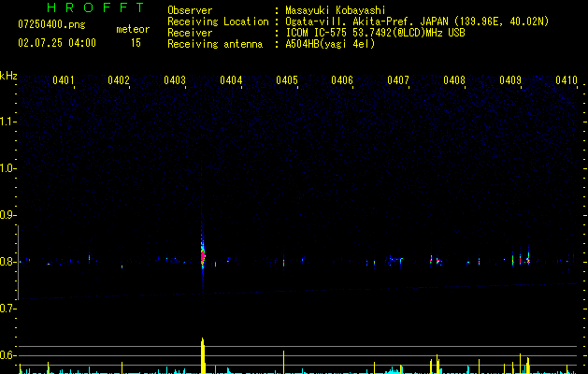Click the 0.8 kHz axis label
The height and width of the screenshot is (374, 588).
coord(7,262)
